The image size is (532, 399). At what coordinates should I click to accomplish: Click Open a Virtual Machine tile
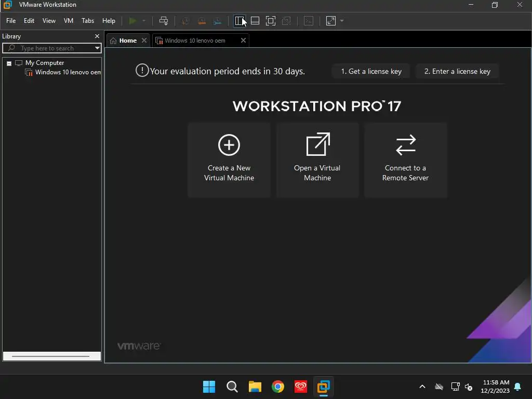[x=317, y=160]
